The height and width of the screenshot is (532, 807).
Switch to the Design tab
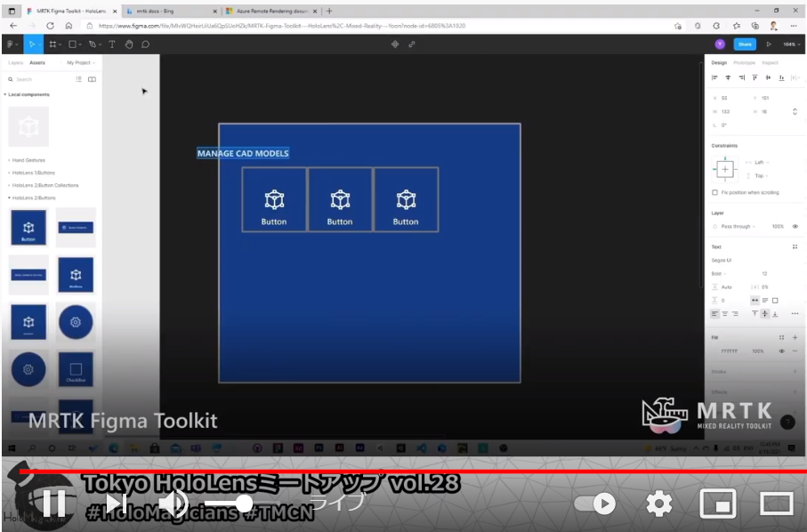(x=719, y=63)
